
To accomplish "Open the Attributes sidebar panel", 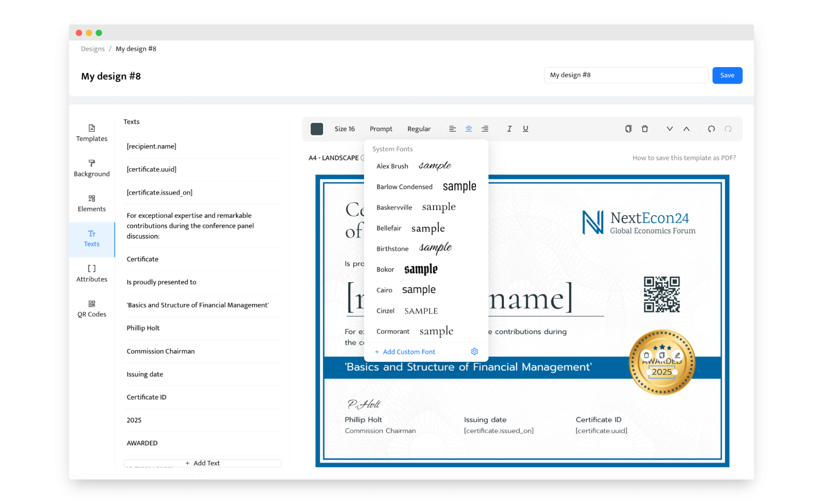I will click(91, 274).
